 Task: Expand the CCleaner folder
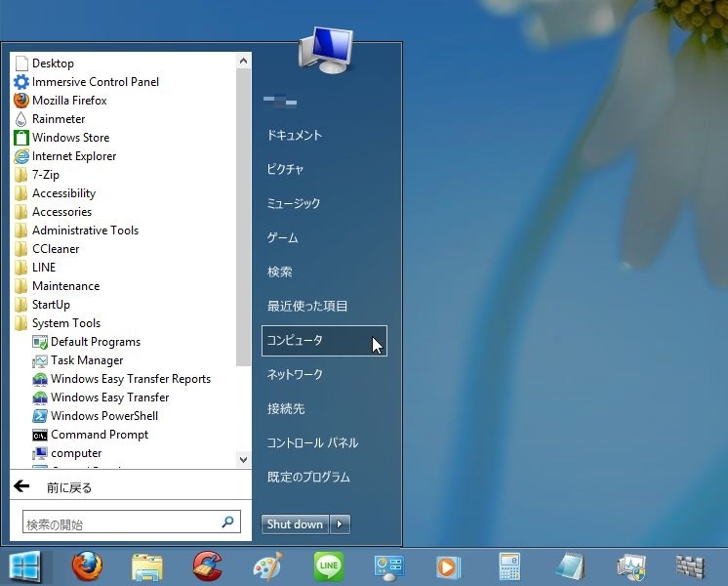tap(47, 249)
